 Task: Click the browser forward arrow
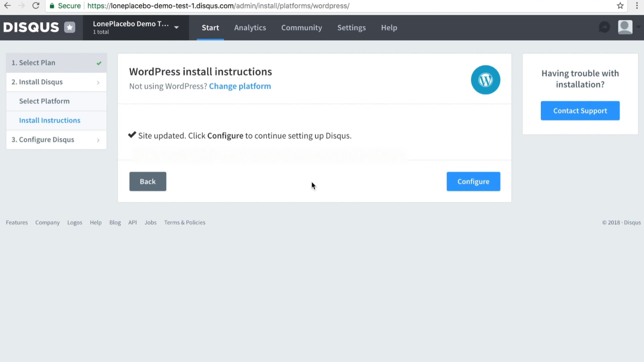point(21,6)
